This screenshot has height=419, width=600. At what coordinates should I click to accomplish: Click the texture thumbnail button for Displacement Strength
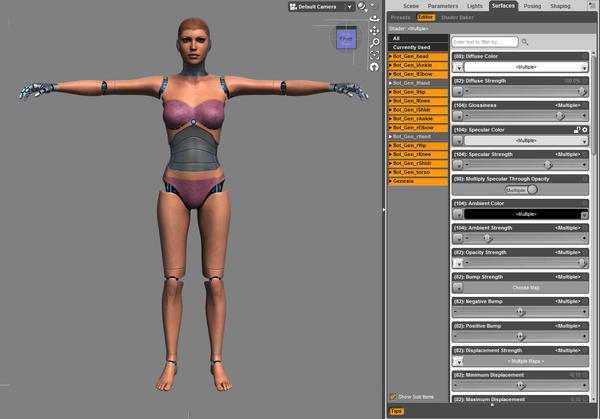pos(458,361)
